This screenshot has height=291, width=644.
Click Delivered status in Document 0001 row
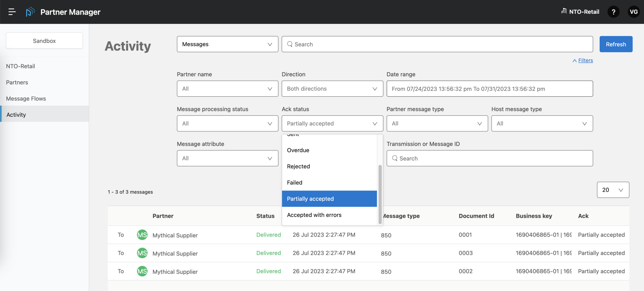[x=268, y=235]
